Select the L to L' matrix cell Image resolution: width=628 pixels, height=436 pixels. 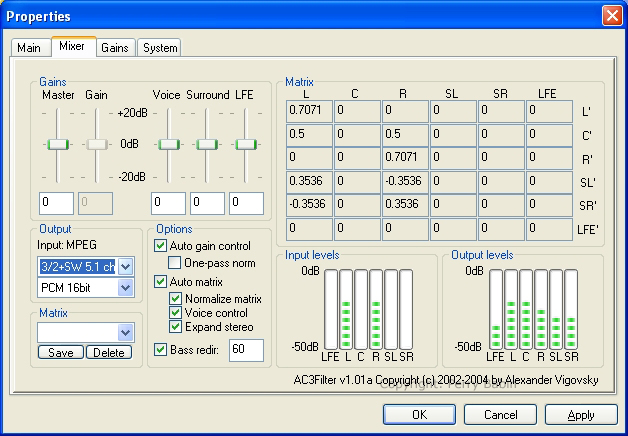tap(307, 111)
